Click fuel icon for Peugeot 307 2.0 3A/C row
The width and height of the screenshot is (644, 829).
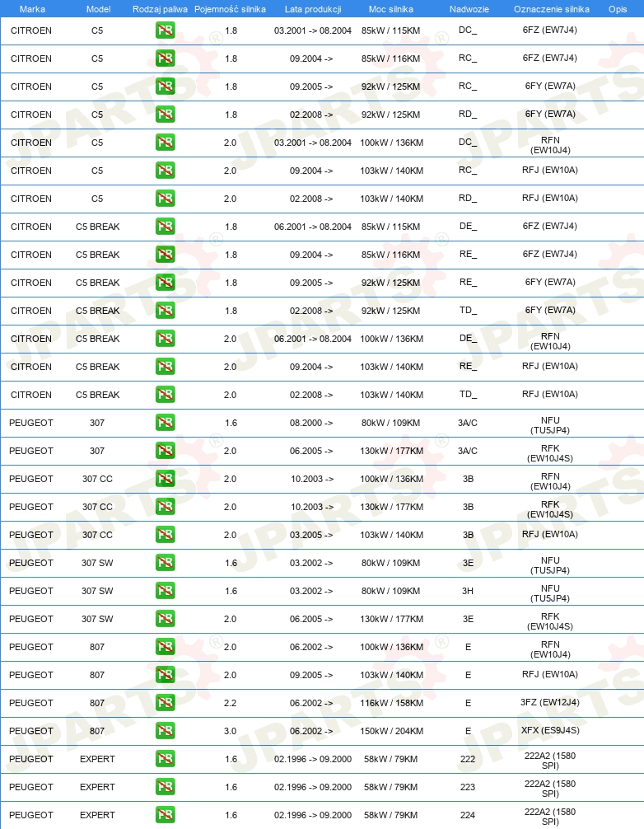point(166,451)
